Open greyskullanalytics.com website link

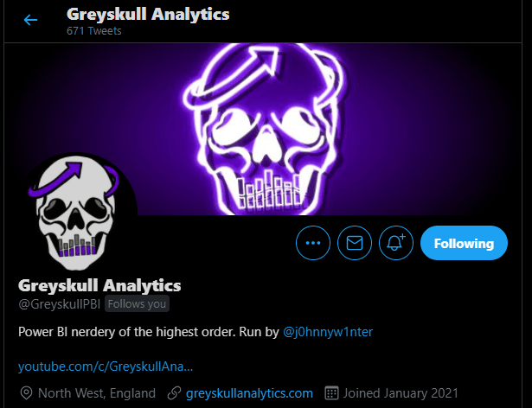pyautogui.click(x=249, y=393)
